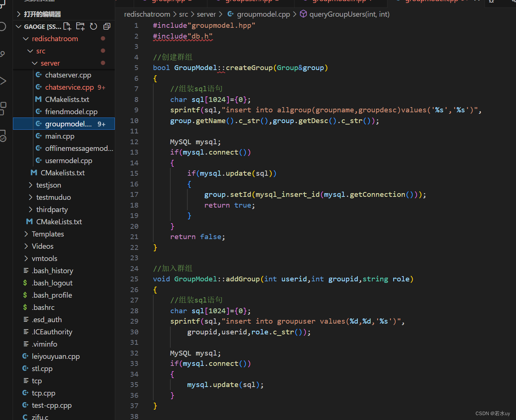Click the CMake icon beside server CMakelists.txt
The height and width of the screenshot is (420, 516).
(x=38, y=99)
